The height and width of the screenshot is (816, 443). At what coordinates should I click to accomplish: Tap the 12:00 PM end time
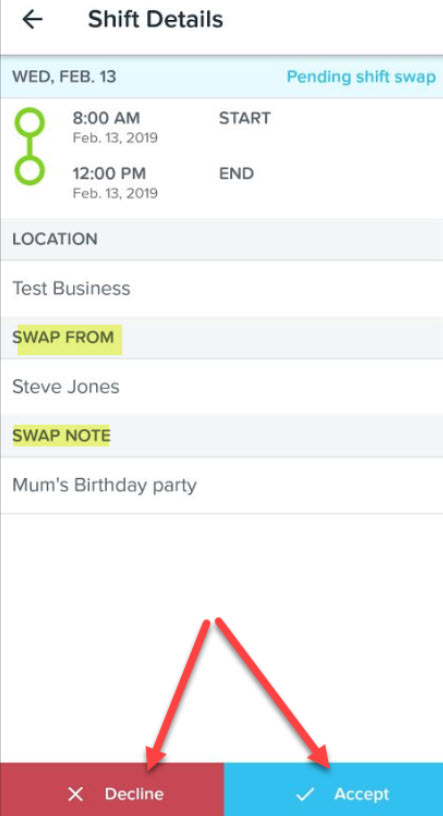[109, 173]
